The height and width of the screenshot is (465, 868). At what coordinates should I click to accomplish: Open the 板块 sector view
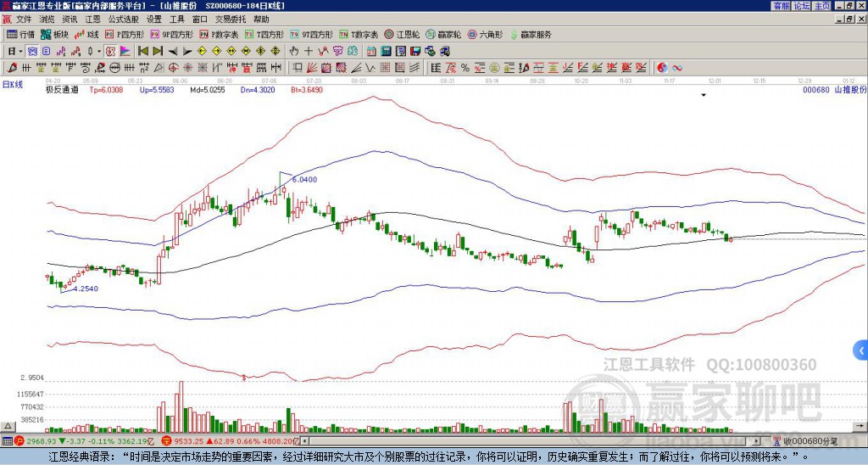[54, 34]
